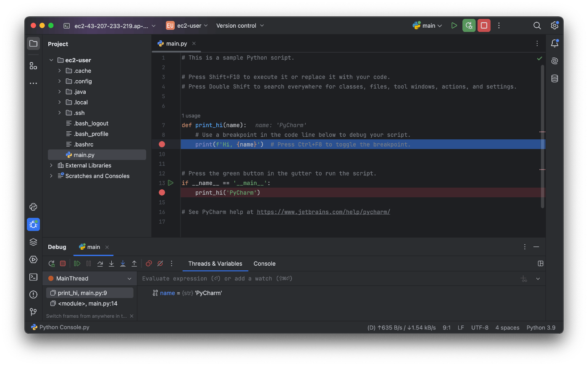Open the main run configuration dropdown
The width and height of the screenshot is (588, 366).
click(x=427, y=26)
